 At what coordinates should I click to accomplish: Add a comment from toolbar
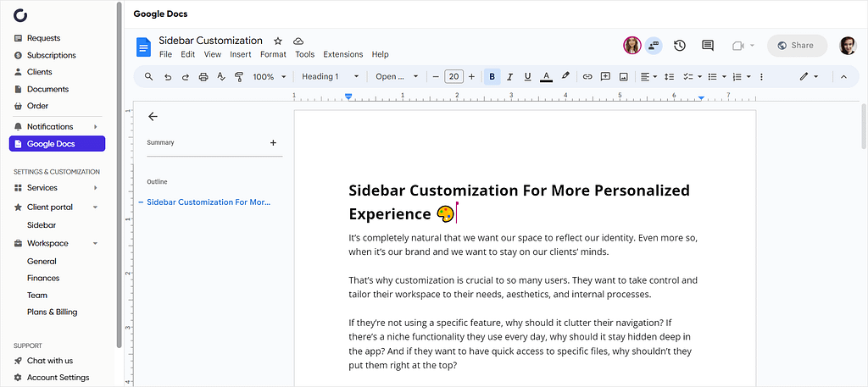(605, 76)
